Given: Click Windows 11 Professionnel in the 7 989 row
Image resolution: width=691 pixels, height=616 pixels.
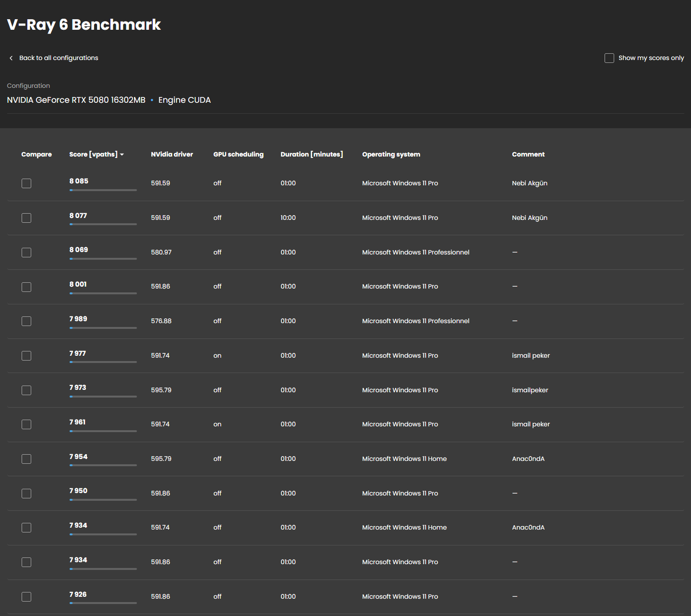Looking at the screenshot, I should pos(416,321).
